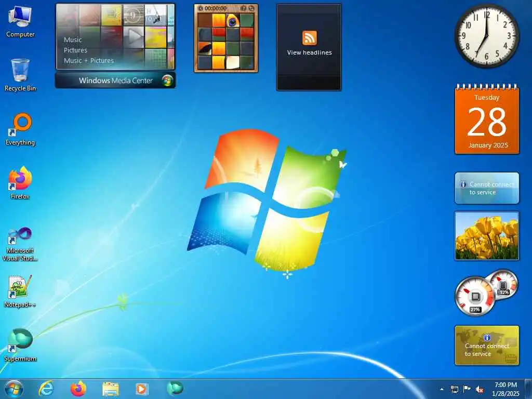532x399 pixels.
Task: Open the taskbar clock showing 7:00 PM
Action: [x=506, y=389]
